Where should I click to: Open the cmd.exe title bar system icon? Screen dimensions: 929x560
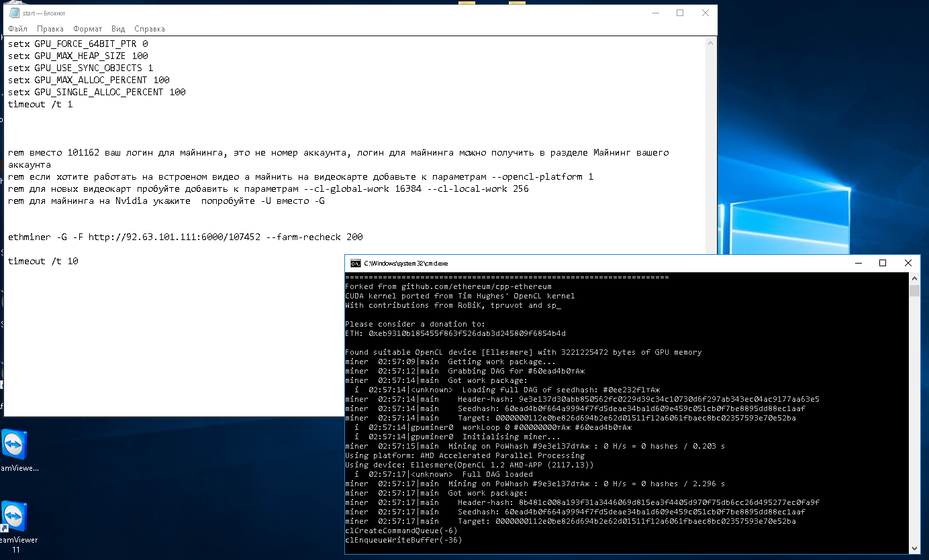coord(355,264)
